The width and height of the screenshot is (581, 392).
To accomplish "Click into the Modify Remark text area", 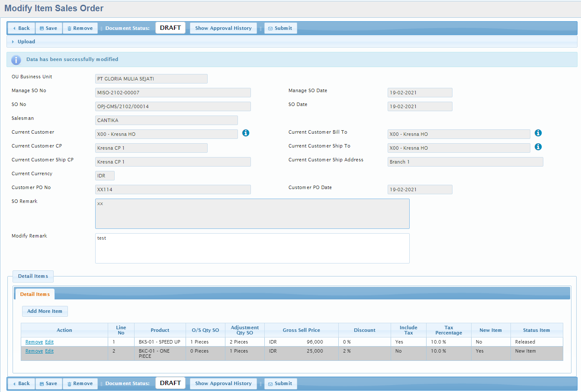I will (252, 248).
